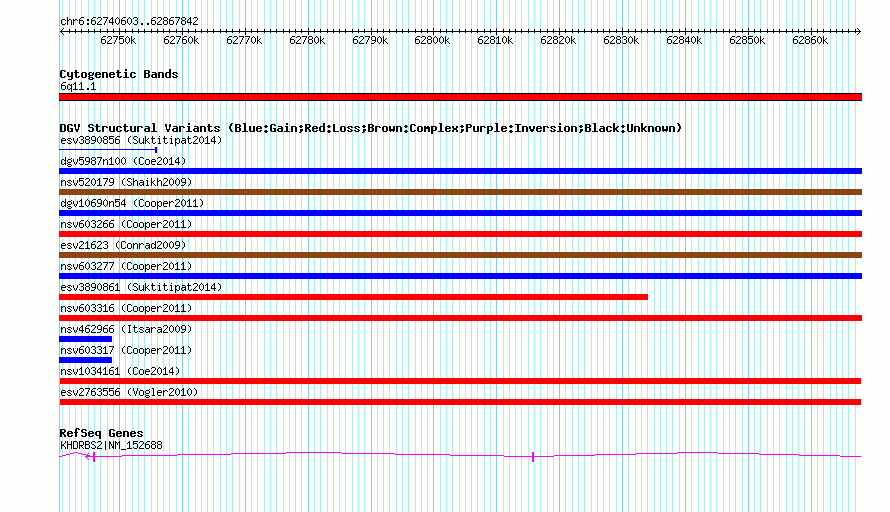
Task: Click the KHDRBS2 exon mark near 62816k
Action: (x=533, y=457)
